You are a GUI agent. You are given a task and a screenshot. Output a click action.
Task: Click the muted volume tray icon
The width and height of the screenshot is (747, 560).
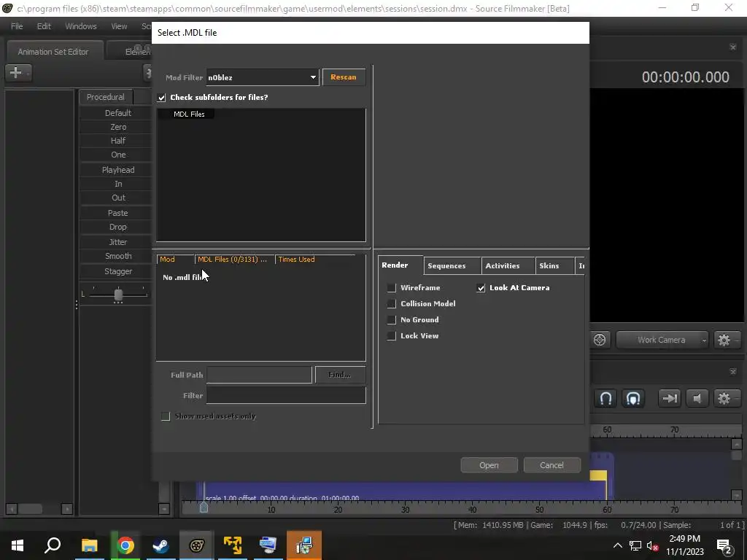[x=652, y=545]
